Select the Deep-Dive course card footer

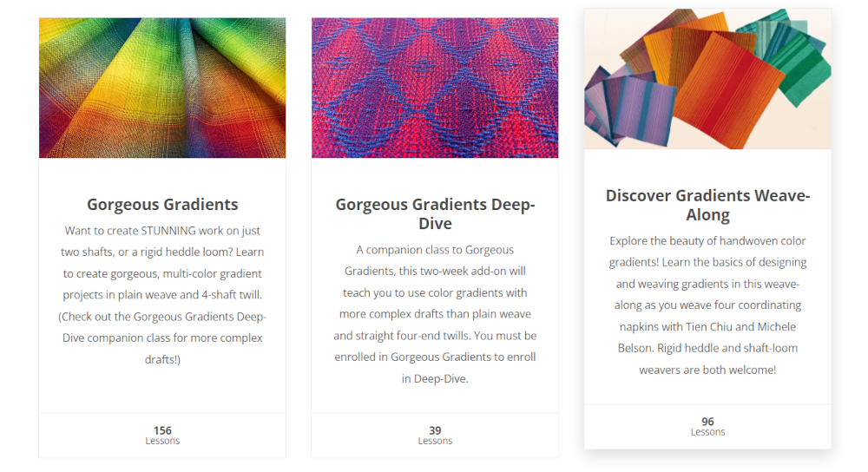[435, 436]
